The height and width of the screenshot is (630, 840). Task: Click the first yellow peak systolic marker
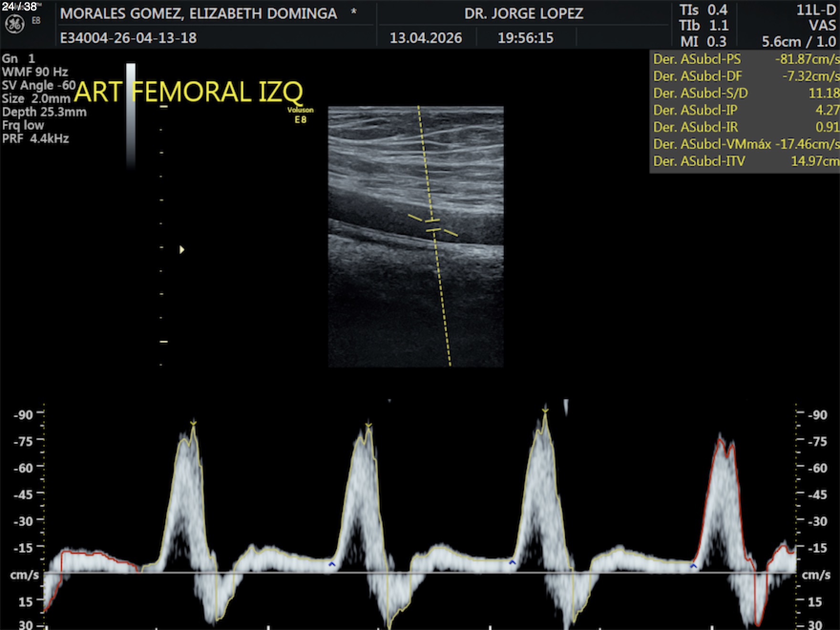coord(193,423)
